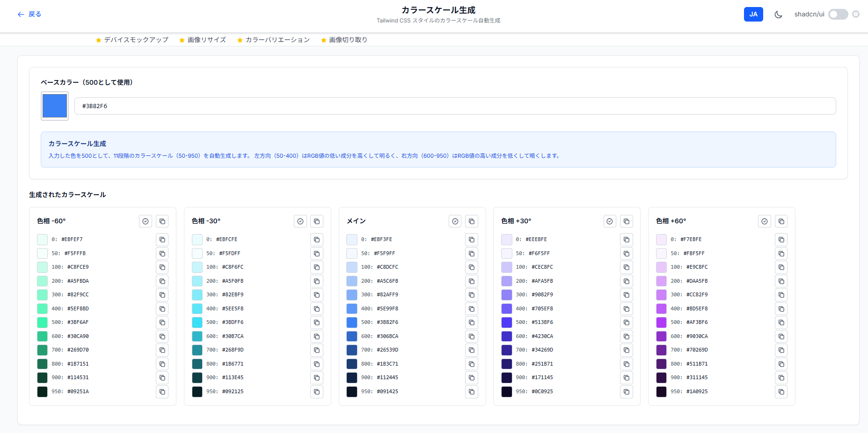Click the hex value #A5C6FB

(x=387, y=281)
